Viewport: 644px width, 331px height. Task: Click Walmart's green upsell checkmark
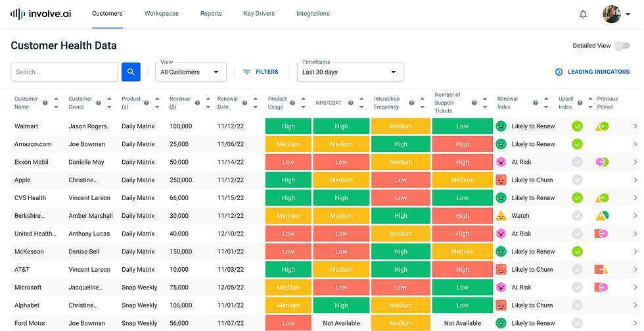tap(578, 126)
